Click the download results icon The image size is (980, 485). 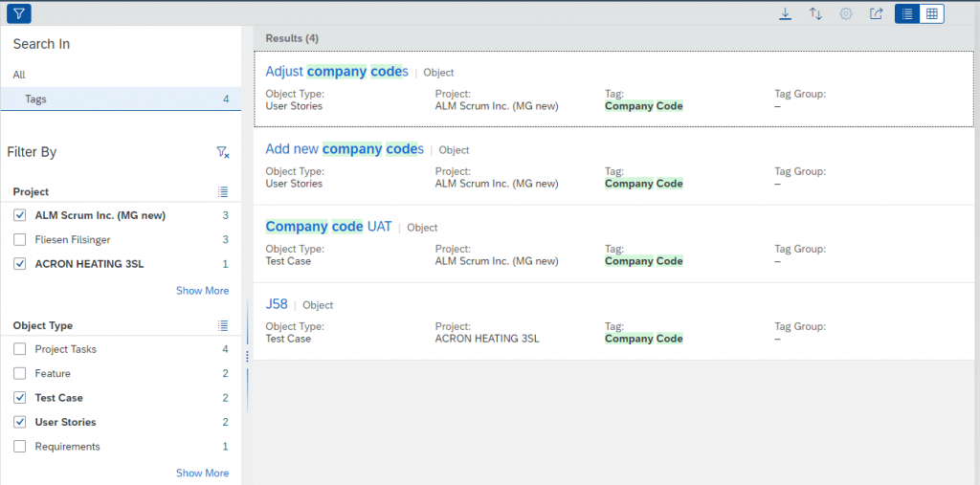786,13
